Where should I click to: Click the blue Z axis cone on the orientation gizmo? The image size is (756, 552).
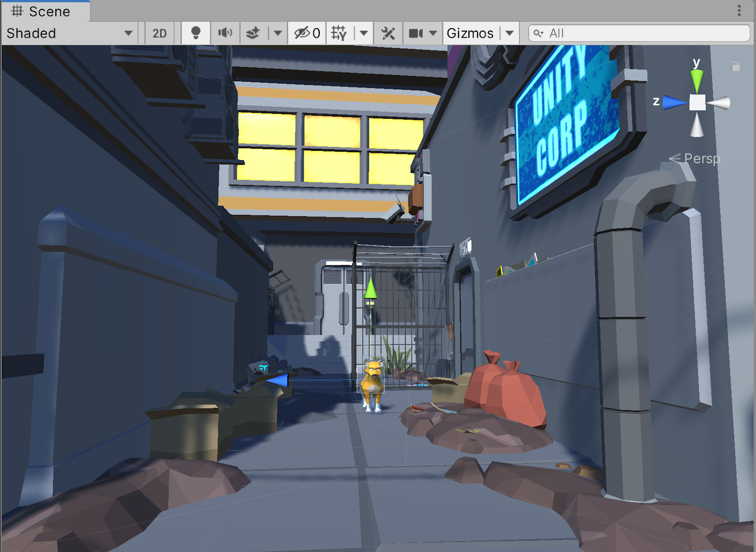674,102
